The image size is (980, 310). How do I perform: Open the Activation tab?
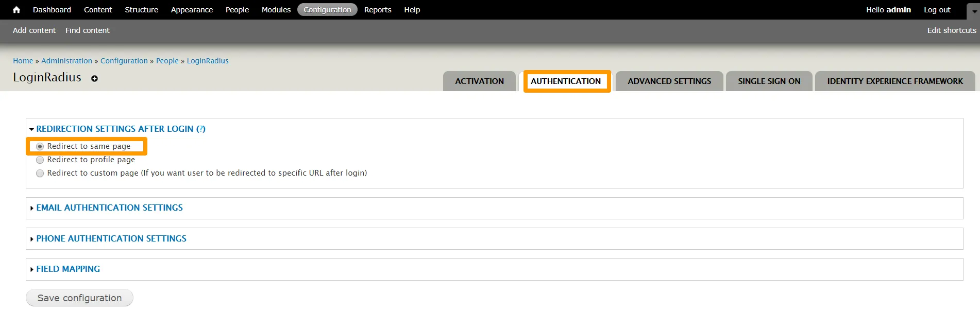(479, 81)
